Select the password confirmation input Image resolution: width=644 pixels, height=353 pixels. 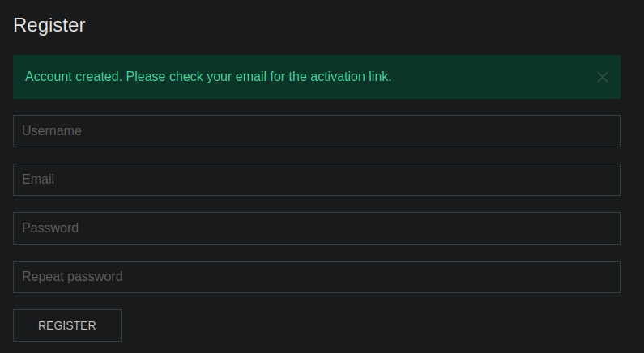coord(316,277)
